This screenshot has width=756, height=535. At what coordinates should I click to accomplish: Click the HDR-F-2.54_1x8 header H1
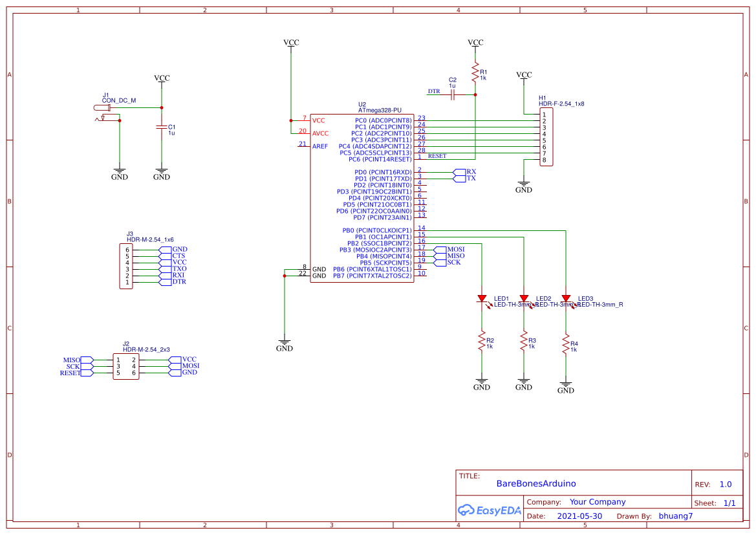[x=545, y=138]
